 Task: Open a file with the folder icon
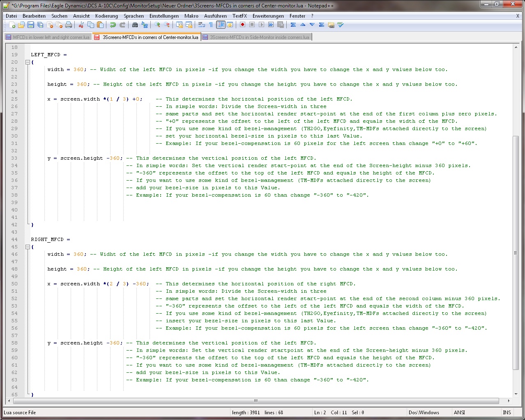[x=21, y=25]
